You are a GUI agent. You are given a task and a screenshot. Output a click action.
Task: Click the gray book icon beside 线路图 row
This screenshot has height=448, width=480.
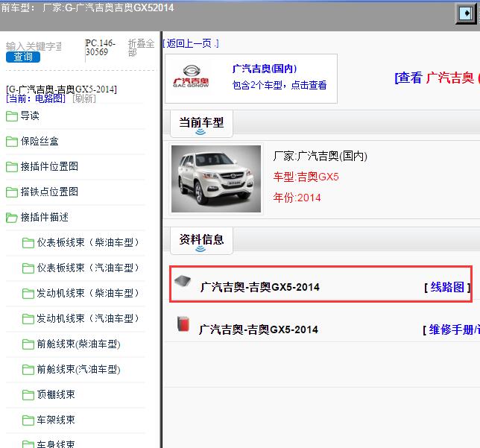183,281
